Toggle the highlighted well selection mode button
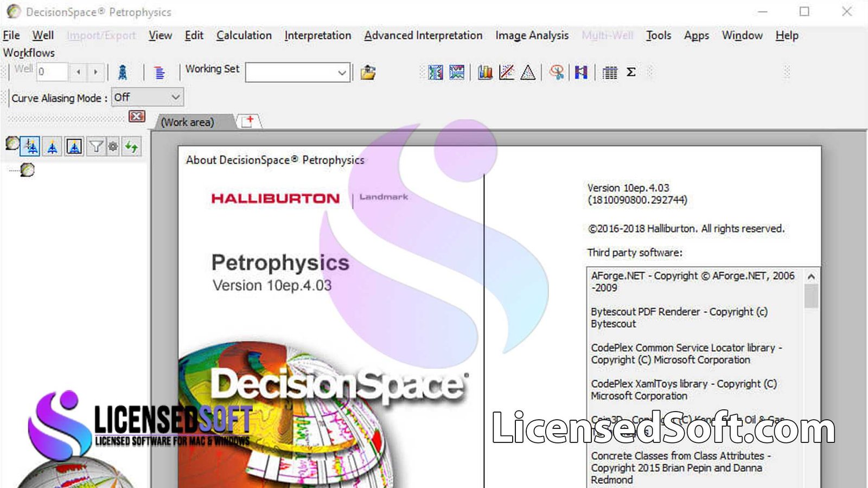Viewport: 868px width, 488px height. pyautogui.click(x=30, y=146)
